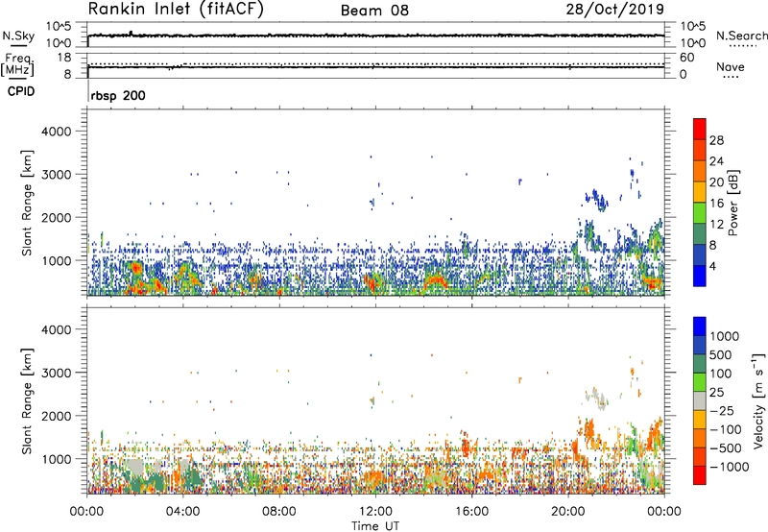This screenshot has width=768, height=532.
Task: Click the "3000" tick in the power panel
Action: pyautogui.click(x=57, y=175)
